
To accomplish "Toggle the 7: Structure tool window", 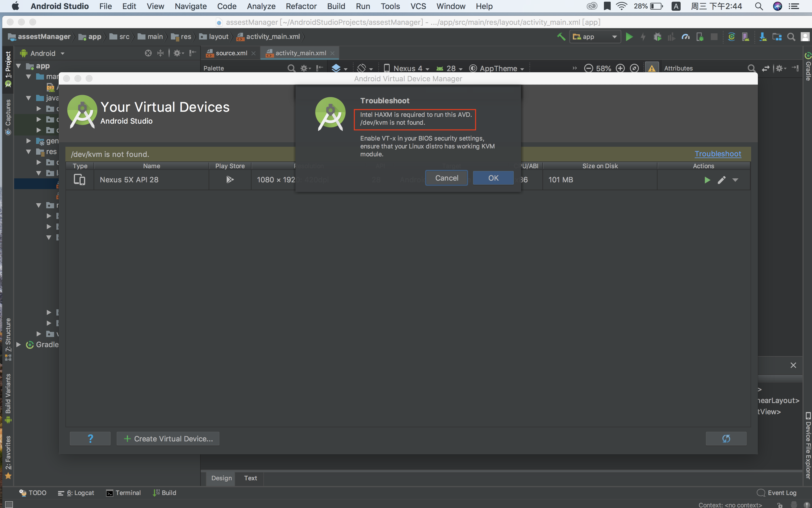I will tap(8, 339).
